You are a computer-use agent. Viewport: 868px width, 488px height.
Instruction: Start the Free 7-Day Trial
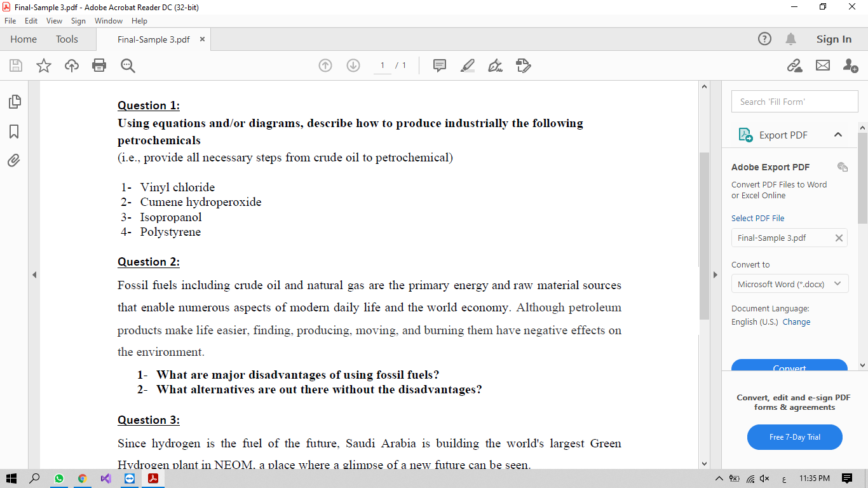coord(794,437)
